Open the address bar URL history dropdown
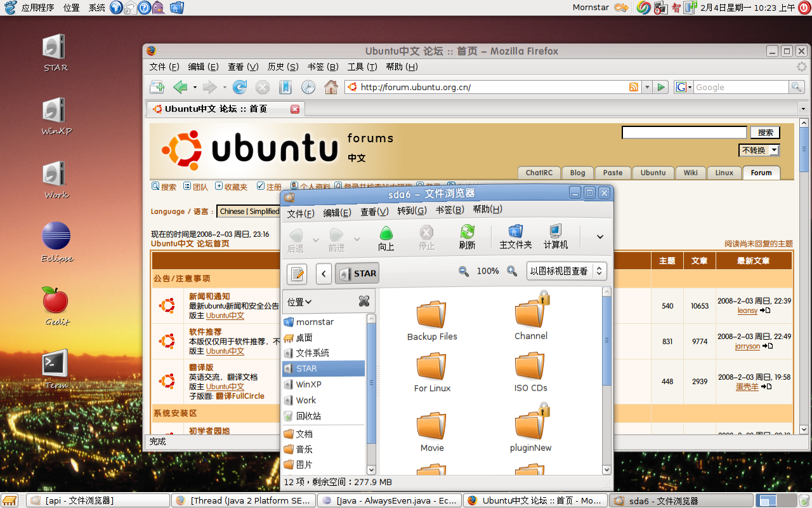The image size is (812, 508). (647, 87)
